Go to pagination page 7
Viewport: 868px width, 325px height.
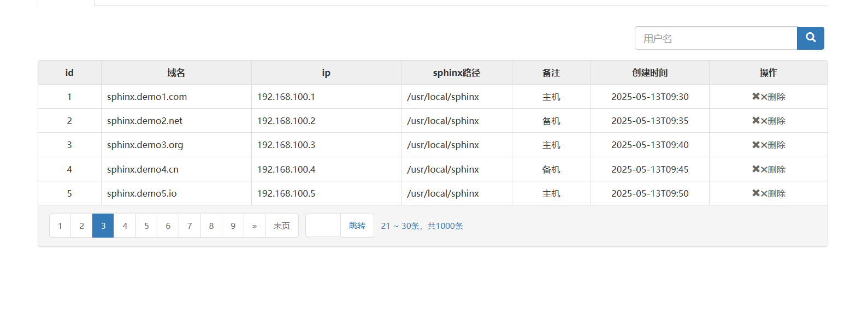coord(190,226)
